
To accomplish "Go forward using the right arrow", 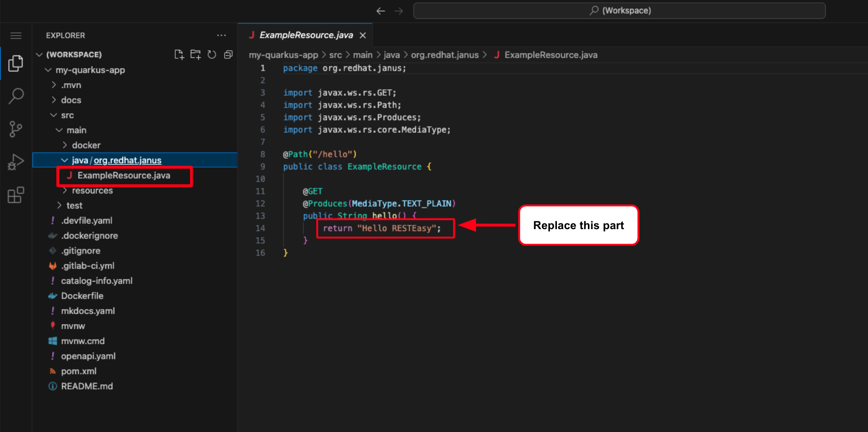I will [399, 11].
